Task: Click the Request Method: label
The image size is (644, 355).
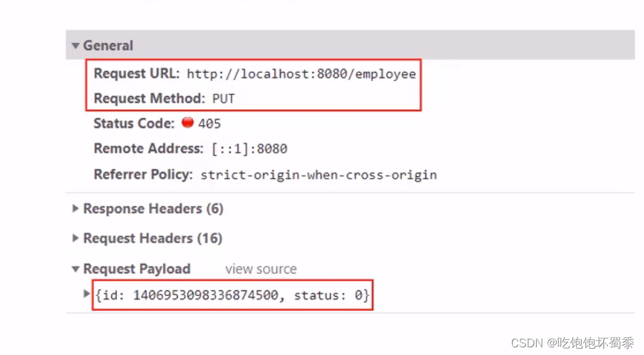Action: (x=150, y=98)
